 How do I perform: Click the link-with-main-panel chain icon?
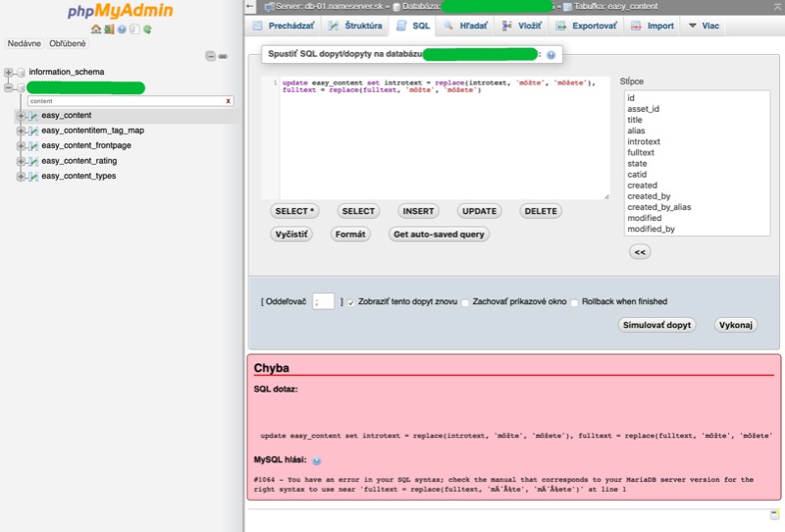224,56
